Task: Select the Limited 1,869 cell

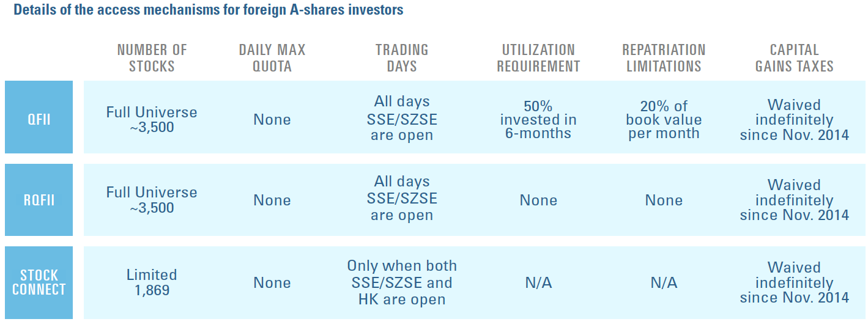Action: pos(152,282)
